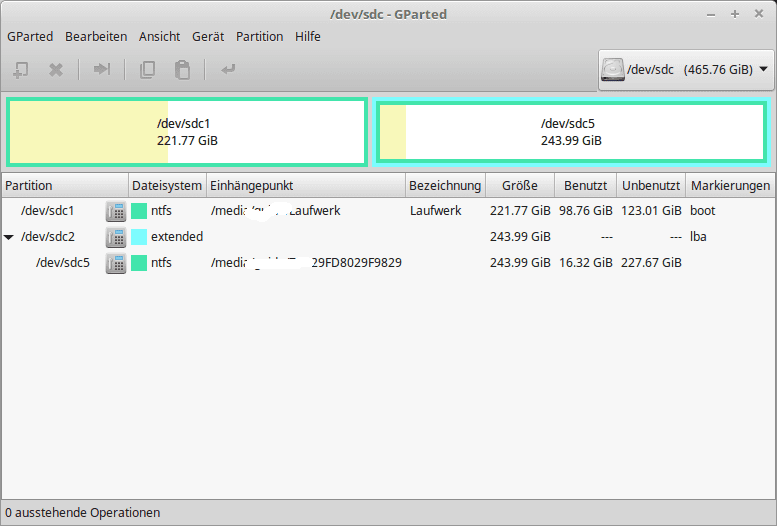The width and height of the screenshot is (777, 526).
Task: Click the Undo last operation icon
Action: [228, 69]
